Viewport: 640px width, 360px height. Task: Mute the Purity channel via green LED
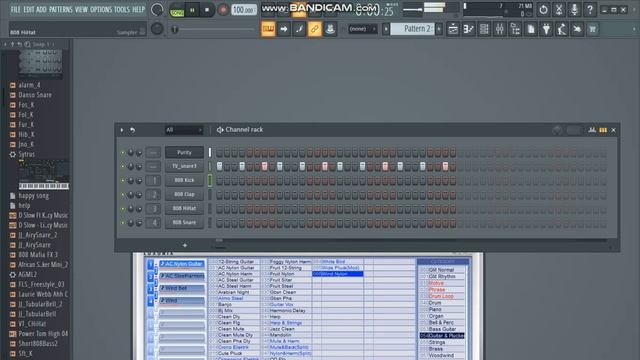pos(122,153)
